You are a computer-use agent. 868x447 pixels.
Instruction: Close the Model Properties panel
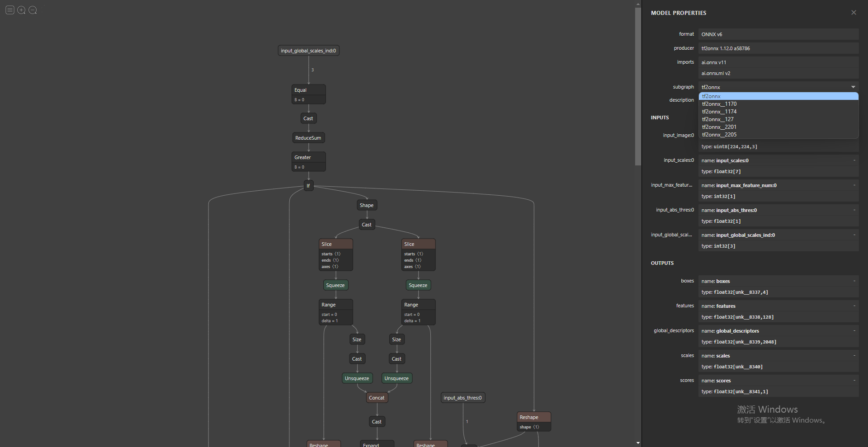pyautogui.click(x=854, y=13)
